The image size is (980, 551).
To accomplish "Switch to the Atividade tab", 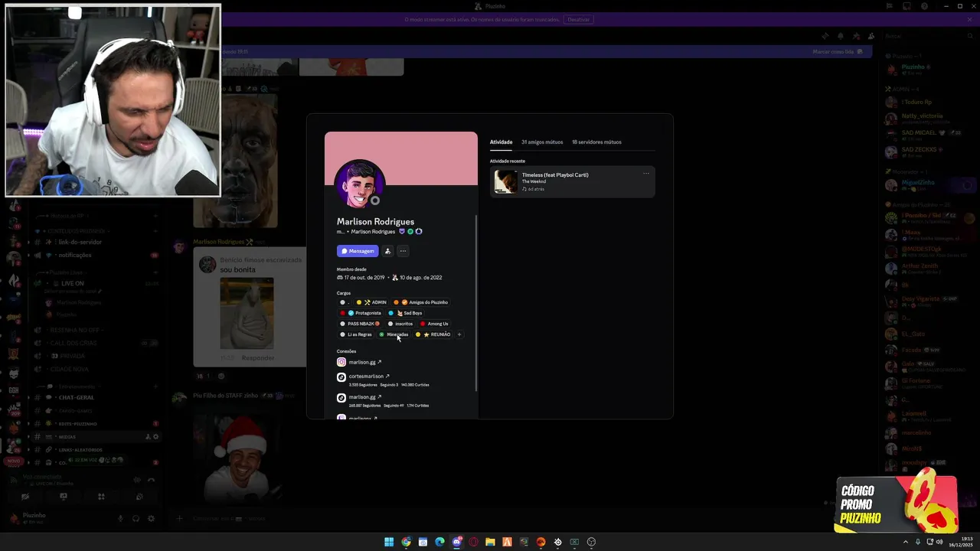I will pos(501,142).
